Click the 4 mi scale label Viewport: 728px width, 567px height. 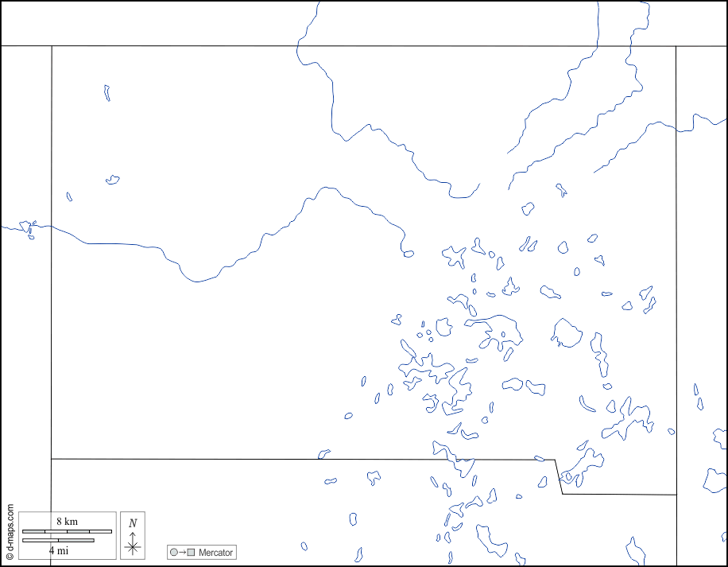pyautogui.click(x=59, y=551)
